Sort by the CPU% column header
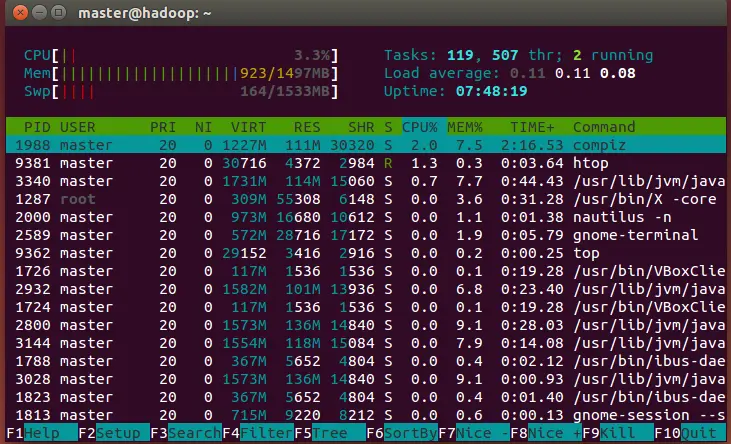 (420, 127)
